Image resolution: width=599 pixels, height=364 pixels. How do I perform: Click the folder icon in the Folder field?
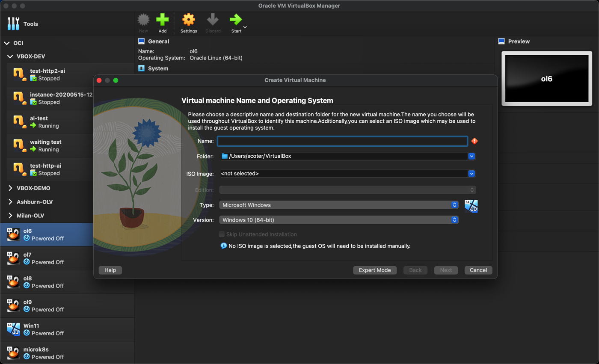tap(224, 157)
